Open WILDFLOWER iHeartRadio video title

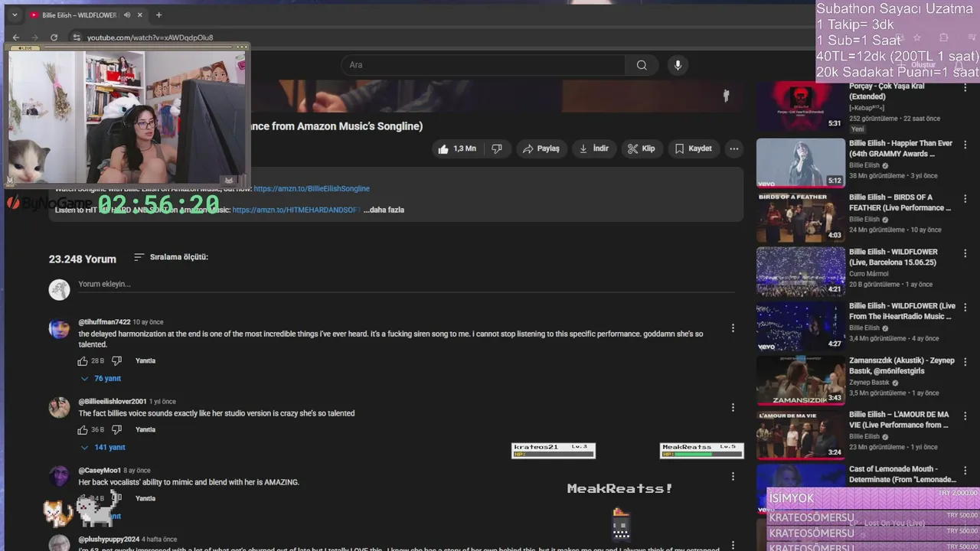pyautogui.click(x=902, y=311)
